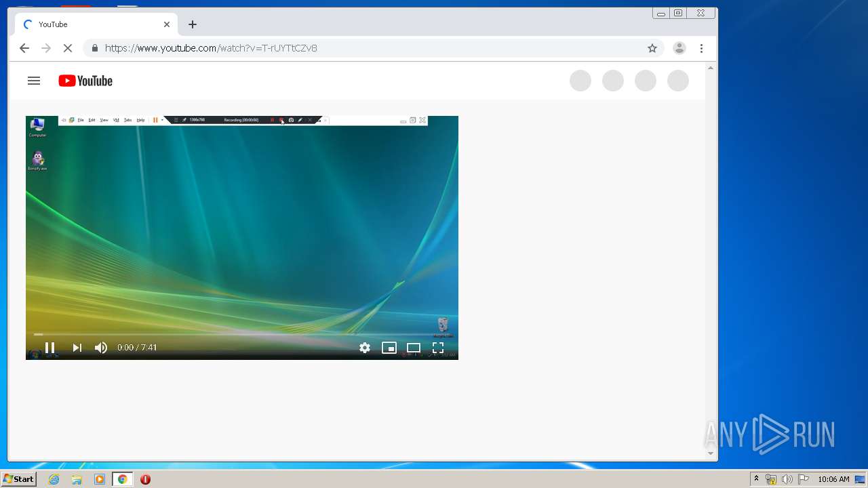Select Chrome in the taskbar

pos(122,479)
